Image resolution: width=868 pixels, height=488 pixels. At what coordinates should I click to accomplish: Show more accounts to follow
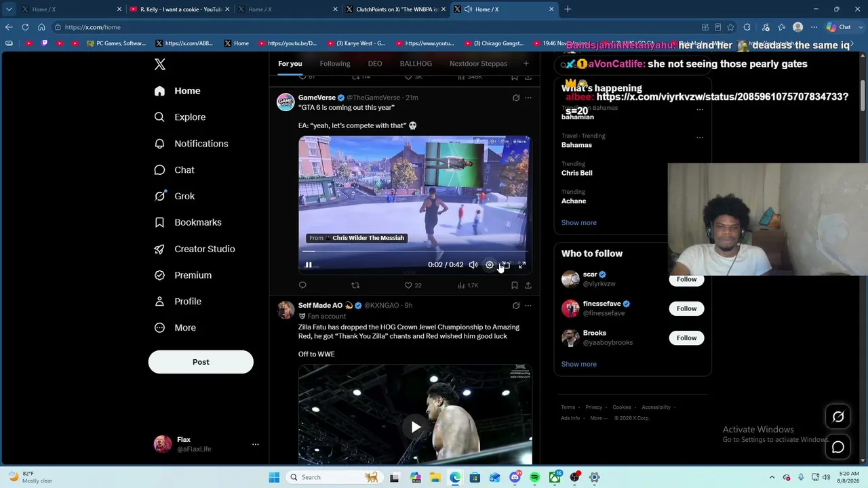tap(579, 364)
